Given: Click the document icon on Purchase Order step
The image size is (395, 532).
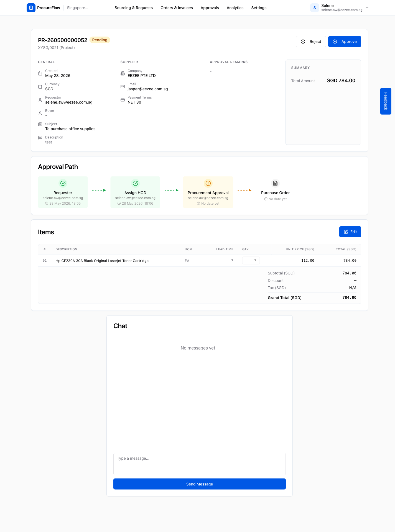Looking at the screenshot, I should [x=275, y=183].
